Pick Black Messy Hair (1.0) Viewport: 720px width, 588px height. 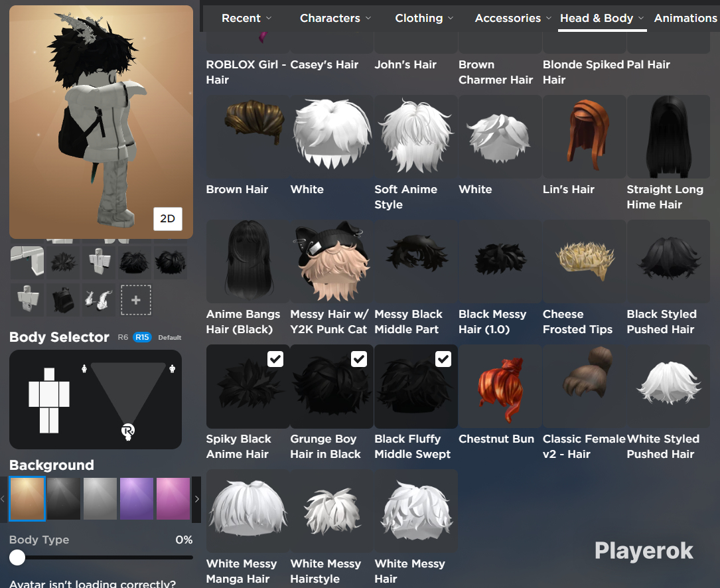[500, 261]
